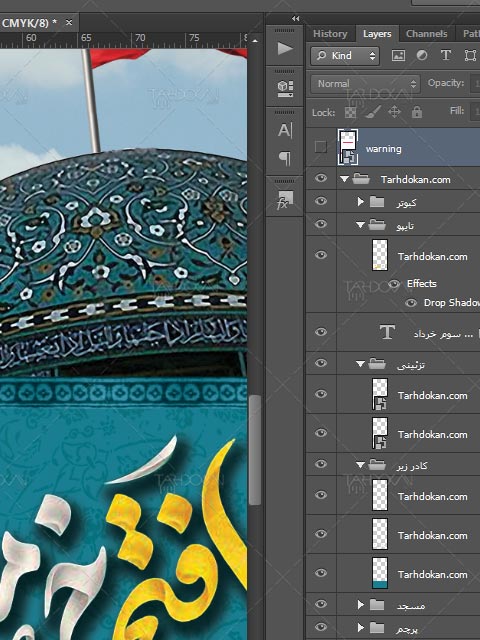
Task: Expand the کبوتر group
Action: pos(360,202)
